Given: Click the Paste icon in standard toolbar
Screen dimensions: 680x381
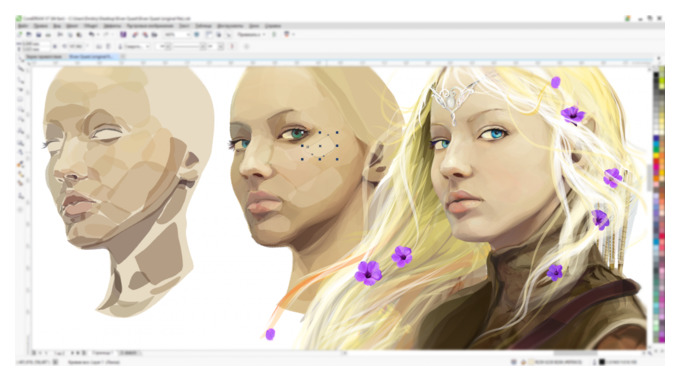Looking at the screenshot, I should point(79,34).
